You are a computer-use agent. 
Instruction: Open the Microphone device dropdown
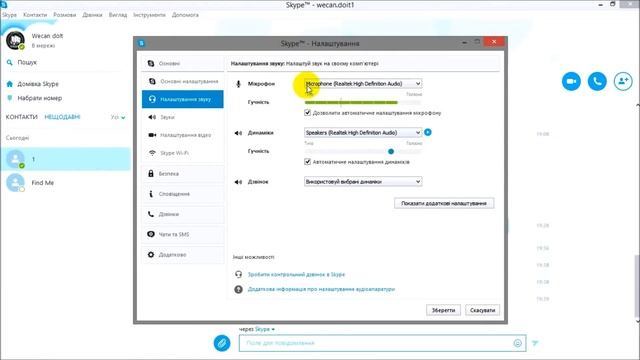(x=363, y=84)
